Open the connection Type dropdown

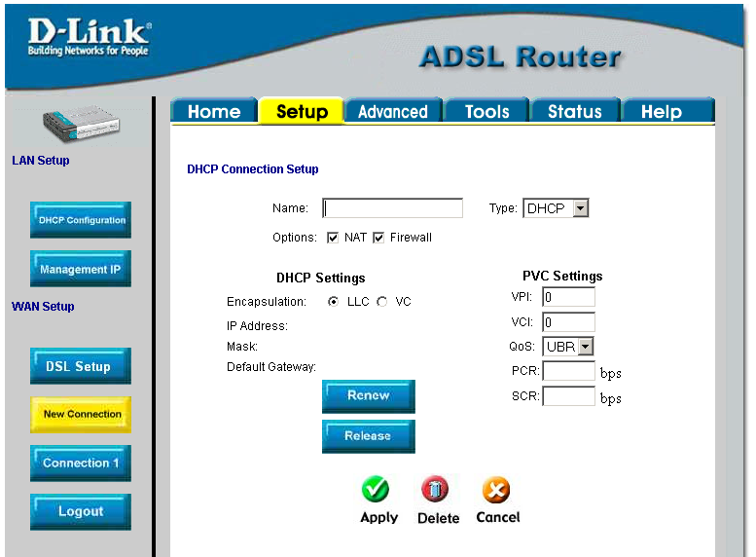click(x=556, y=208)
